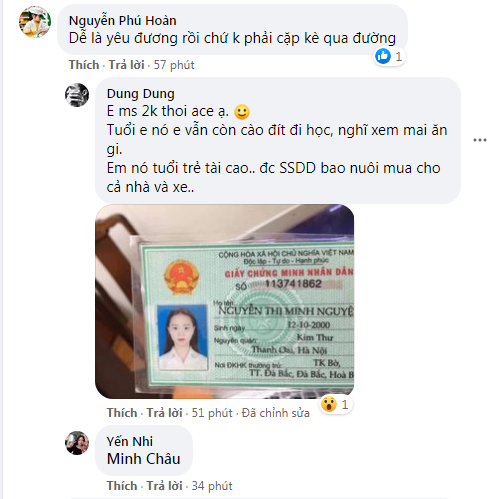Open Nguyễn Phú Hoàn's profile avatar
The width and height of the screenshot is (503, 499).
[x=35, y=22]
